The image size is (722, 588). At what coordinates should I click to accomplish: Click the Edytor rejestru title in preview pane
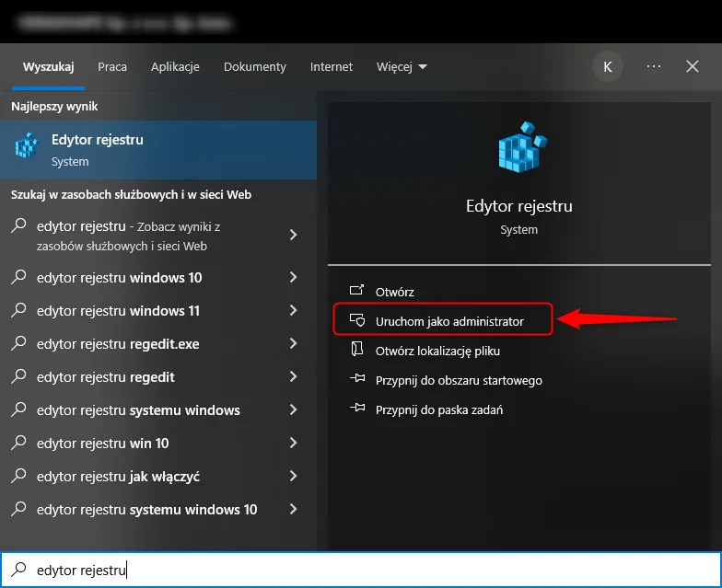[519, 206]
